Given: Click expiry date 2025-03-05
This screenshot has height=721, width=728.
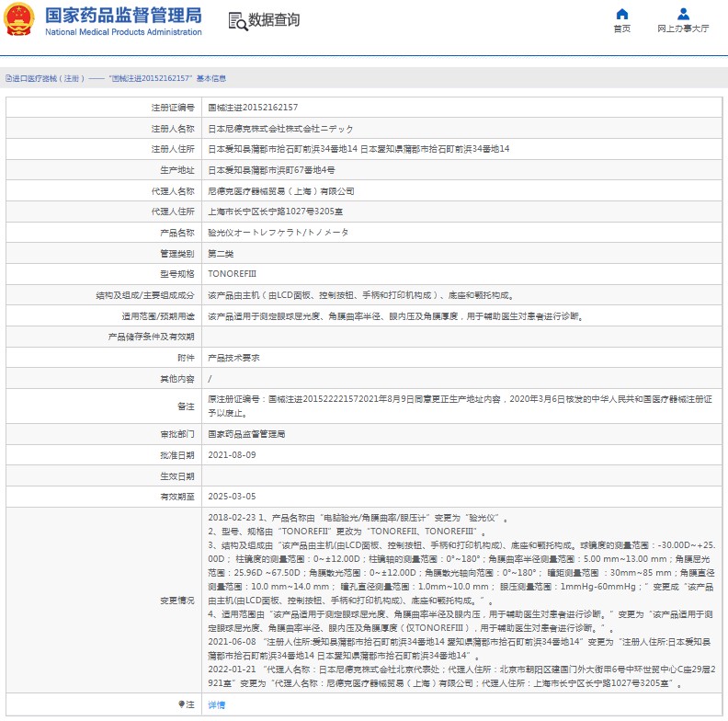Looking at the screenshot, I should click(232, 497).
